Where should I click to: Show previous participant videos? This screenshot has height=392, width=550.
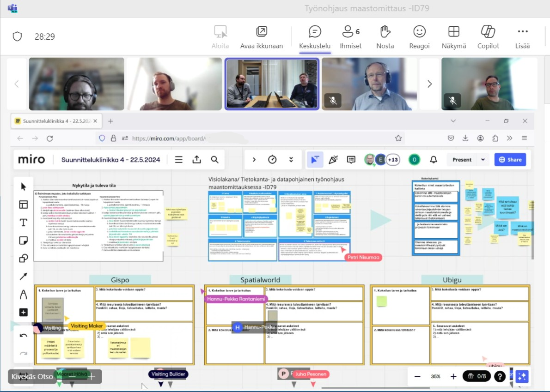17,84
